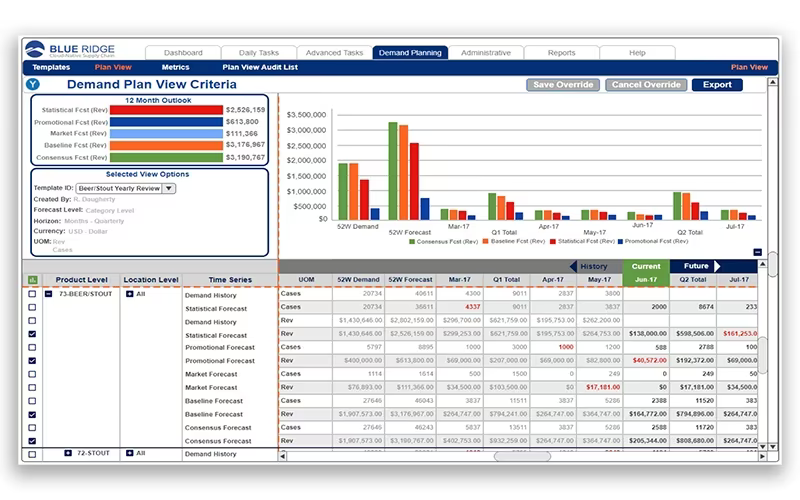This screenshot has height=500, width=800.
Task: Uncheck the Baseline Forecast Rev row checkbox
Action: (32, 414)
